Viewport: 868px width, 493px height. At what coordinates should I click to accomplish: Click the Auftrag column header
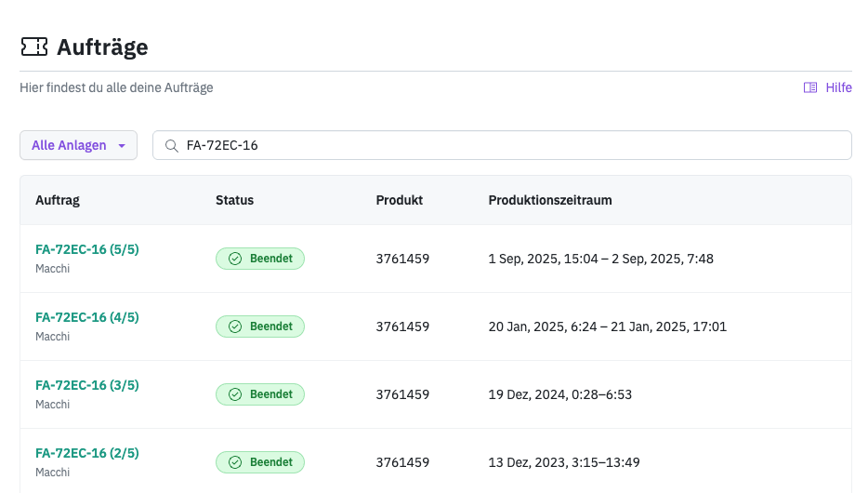(57, 200)
